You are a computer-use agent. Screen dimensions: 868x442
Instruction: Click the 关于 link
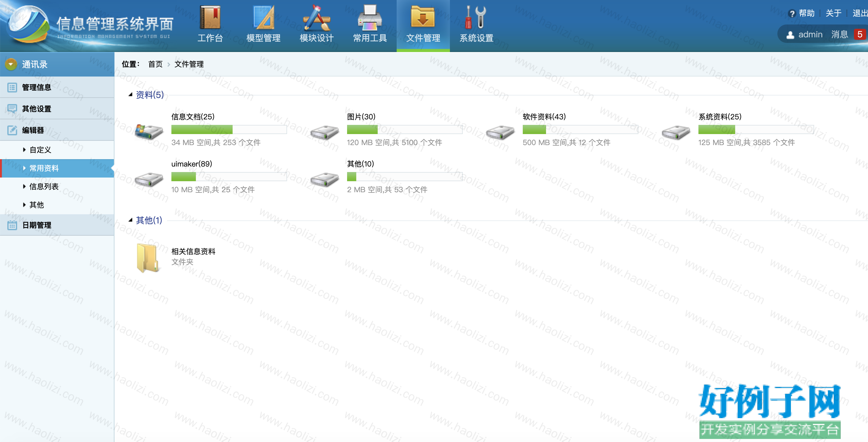click(834, 13)
